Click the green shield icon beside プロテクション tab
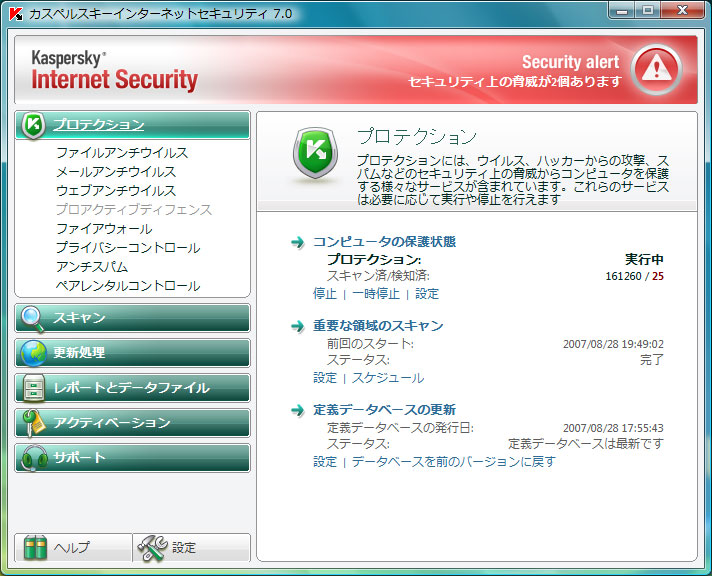Screen dimensions: 712x576 (x=33, y=125)
